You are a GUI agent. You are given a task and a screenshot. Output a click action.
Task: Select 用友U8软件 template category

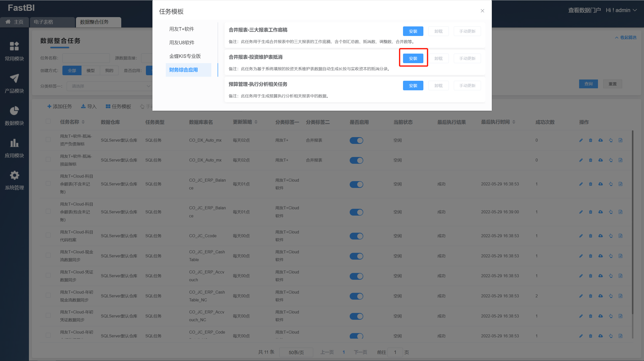pos(182,43)
